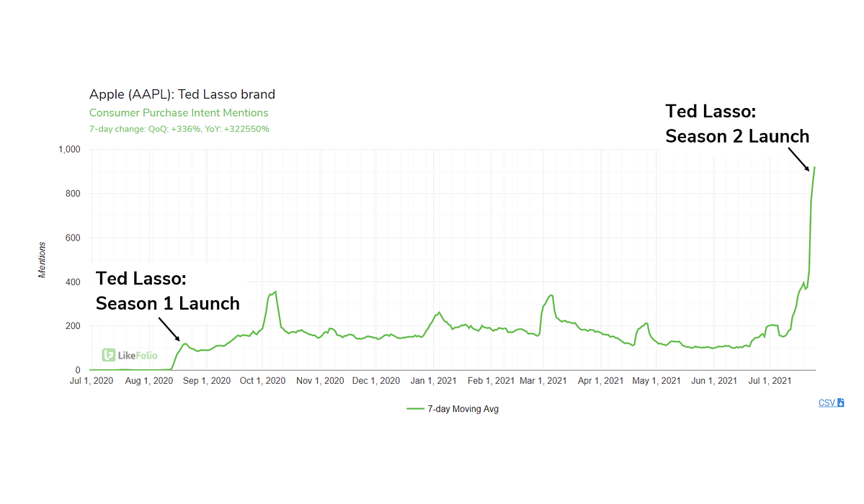Click the 7-day change QoQ YoY text
This screenshot has height=504, width=864.
[179, 129]
